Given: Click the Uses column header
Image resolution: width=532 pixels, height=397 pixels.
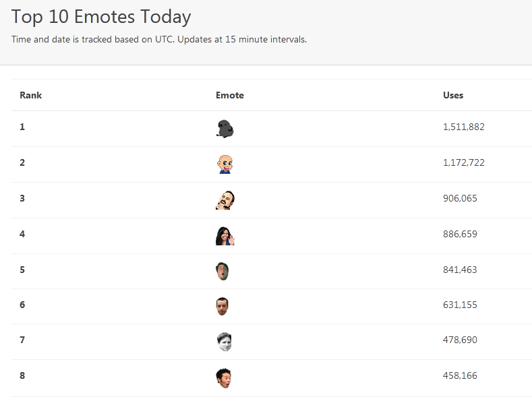Looking at the screenshot, I should [x=453, y=95].
